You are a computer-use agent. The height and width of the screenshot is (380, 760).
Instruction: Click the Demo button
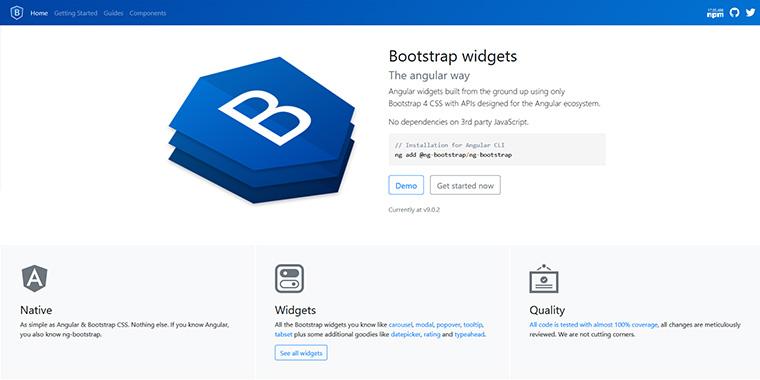click(406, 185)
